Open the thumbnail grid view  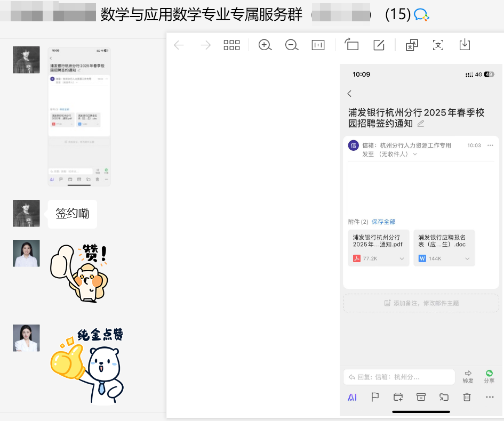click(x=231, y=45)
